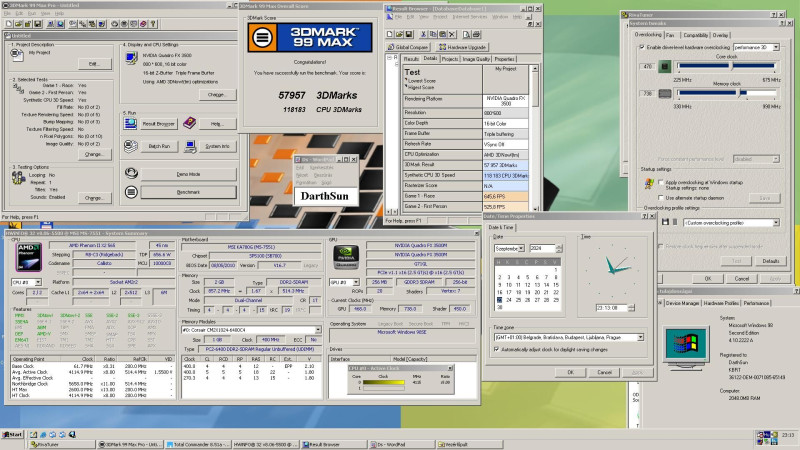Click the Result Browser icon in Run section
Screen dimensions: 800x450
131,123
